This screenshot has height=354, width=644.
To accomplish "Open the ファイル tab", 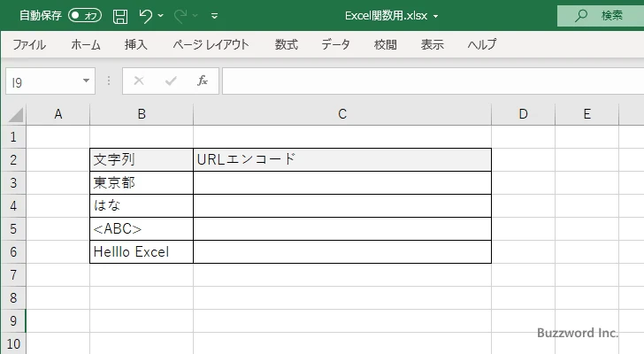I will (x=29, y=44).
